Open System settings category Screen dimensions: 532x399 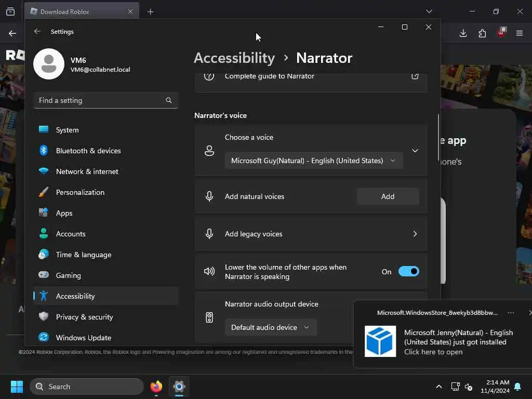click(x=106, y=129)
